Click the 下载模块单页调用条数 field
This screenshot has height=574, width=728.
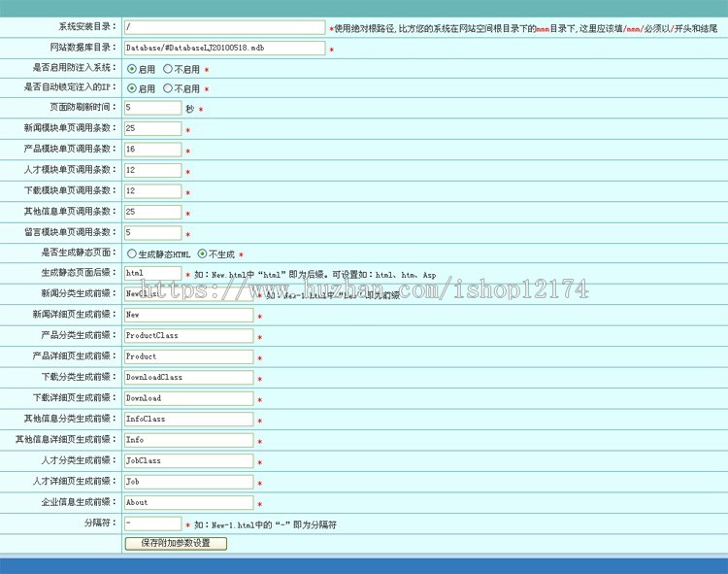[x=152, y=191]
